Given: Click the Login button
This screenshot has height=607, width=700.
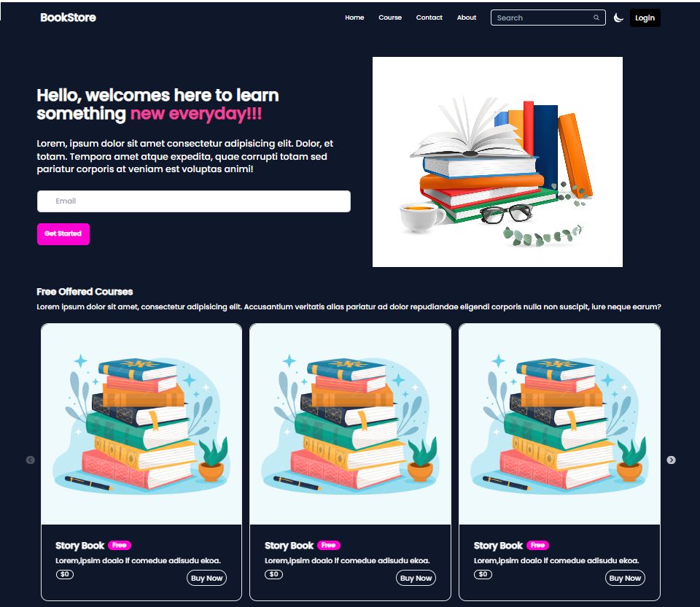Looking at the screenshot, I should coord(645,18).
